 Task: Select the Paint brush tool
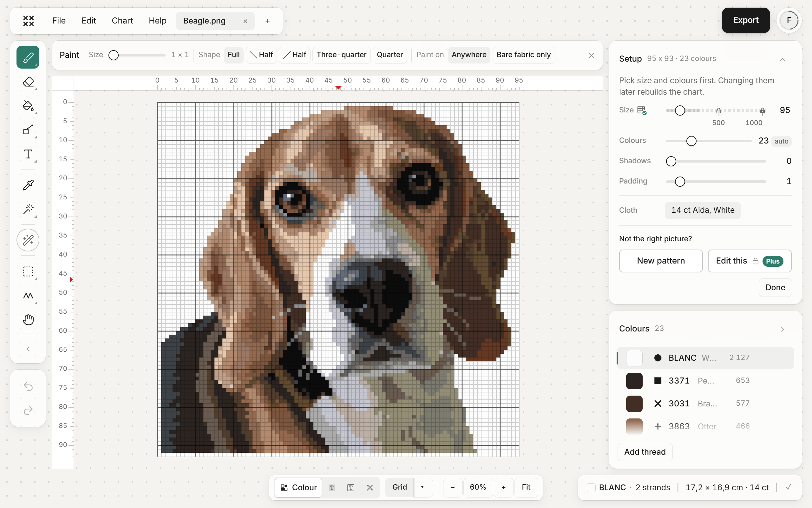pyautogui.click(x=28, y=57)
